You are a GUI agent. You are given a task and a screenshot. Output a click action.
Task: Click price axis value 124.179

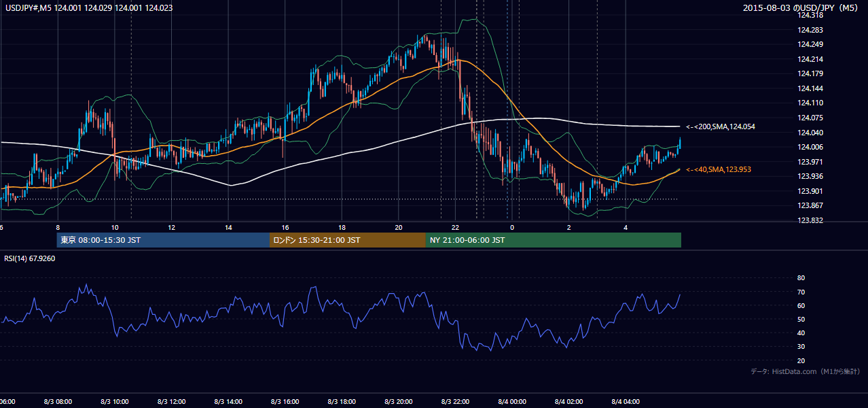pyautogui.click(x=811, y=73)
